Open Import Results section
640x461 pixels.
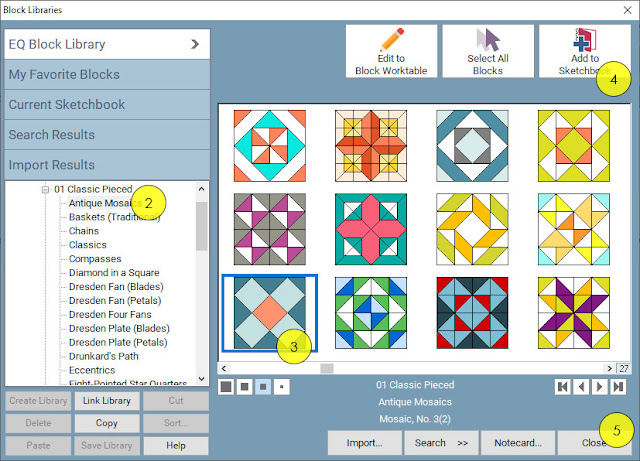[107, 165]
